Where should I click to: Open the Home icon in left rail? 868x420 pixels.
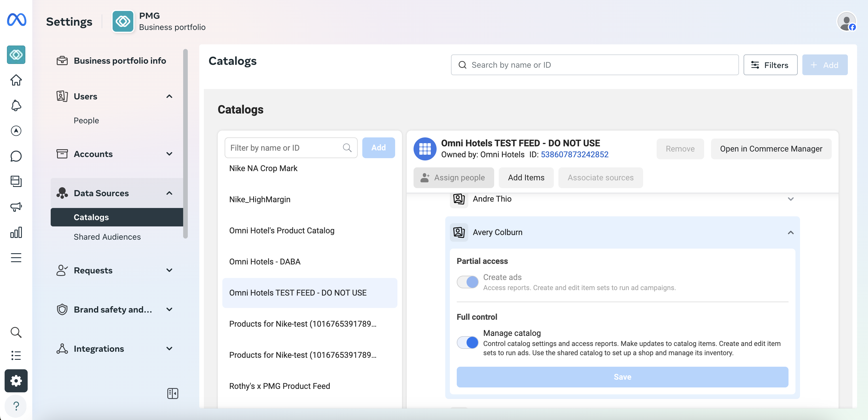pos(16,80)
